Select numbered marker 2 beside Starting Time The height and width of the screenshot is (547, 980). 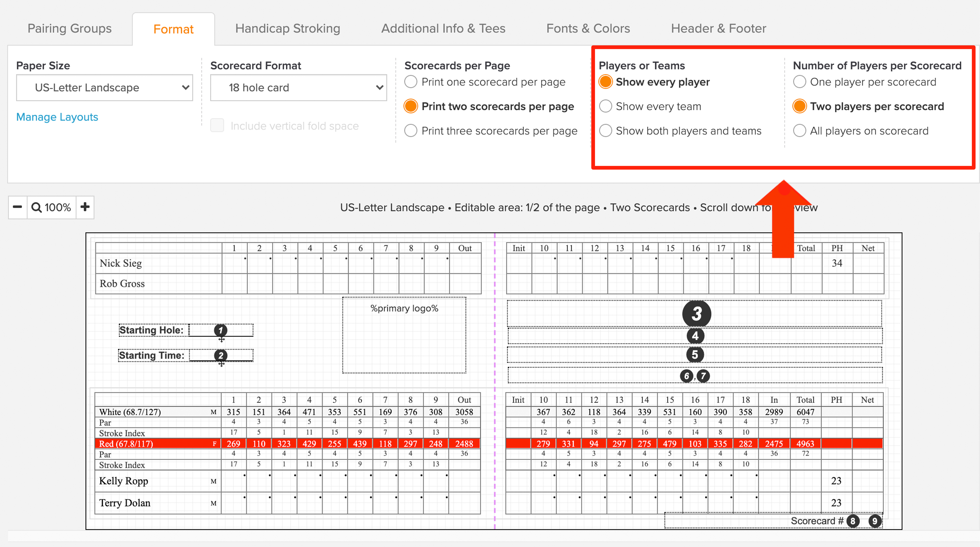point(221,355)
